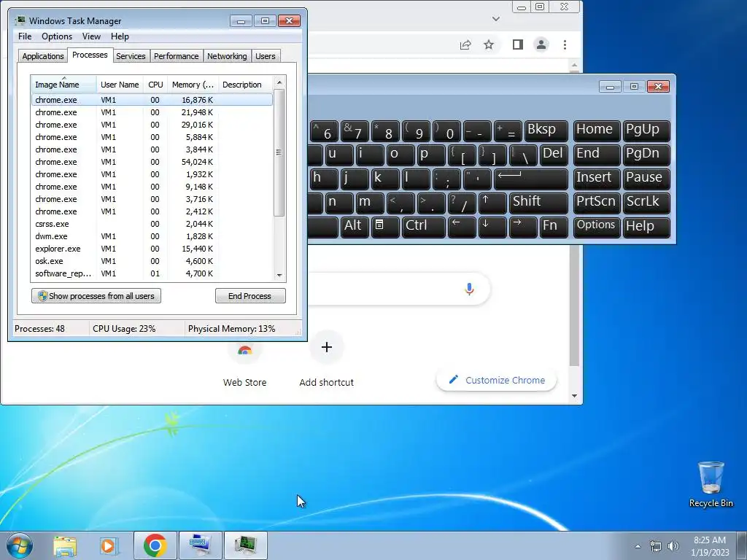Open the View menu in Task Manager

[x=91, y=36]
